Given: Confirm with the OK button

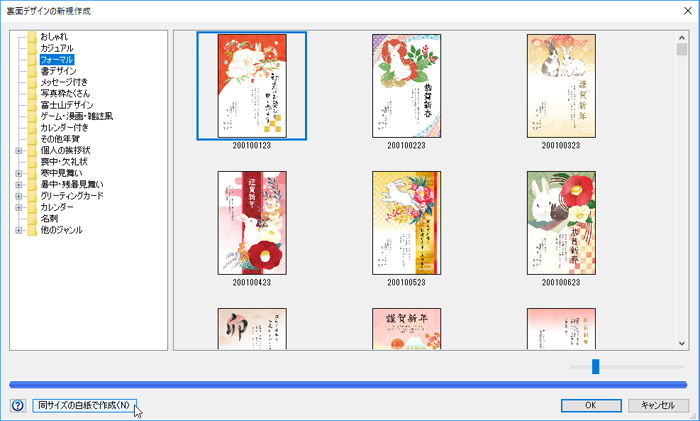Looking at the screenshot, I should (590, 406).
